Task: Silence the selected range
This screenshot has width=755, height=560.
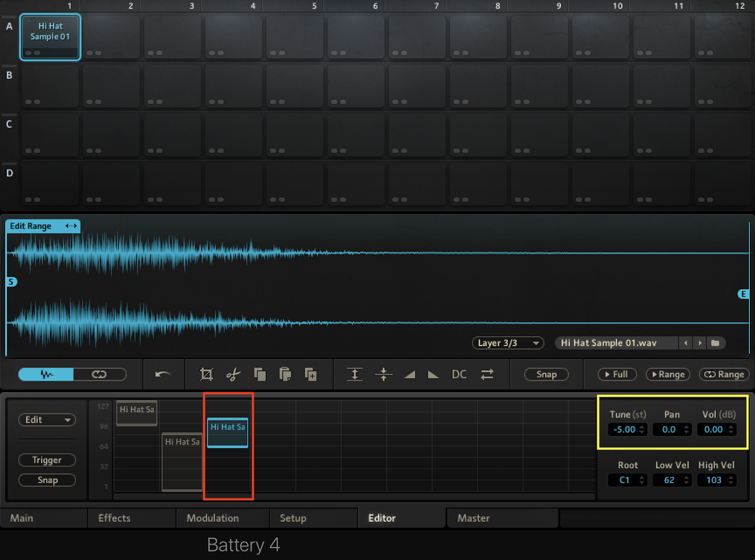Action: click(x=384, y=374)
